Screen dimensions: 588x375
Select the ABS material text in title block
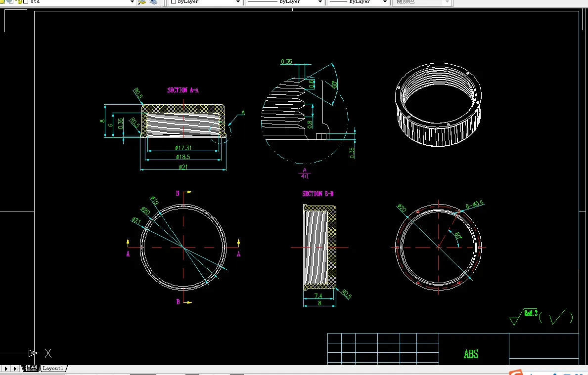tap(471, 354)
